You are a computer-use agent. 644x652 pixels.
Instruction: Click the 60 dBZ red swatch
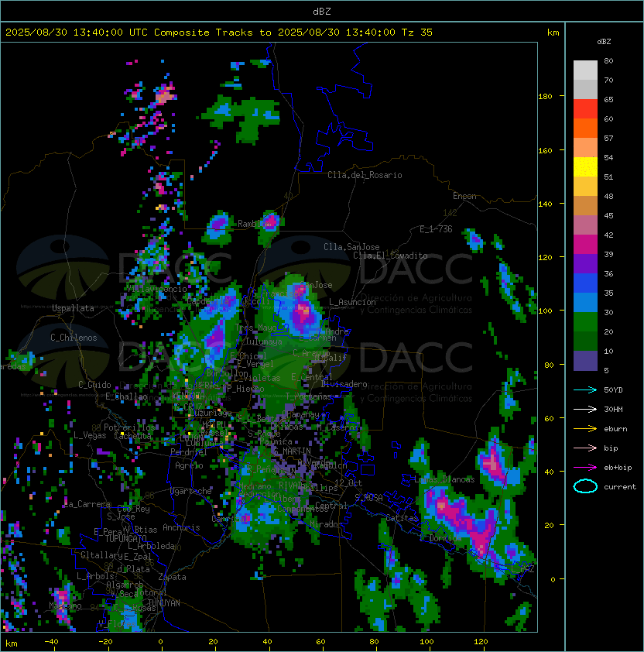click(585, 109)
